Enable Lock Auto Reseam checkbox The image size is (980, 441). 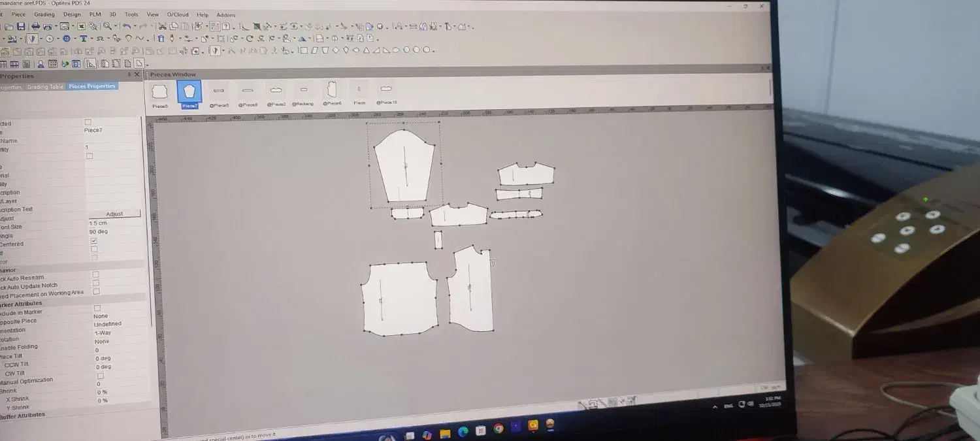[x=96, y=274]
